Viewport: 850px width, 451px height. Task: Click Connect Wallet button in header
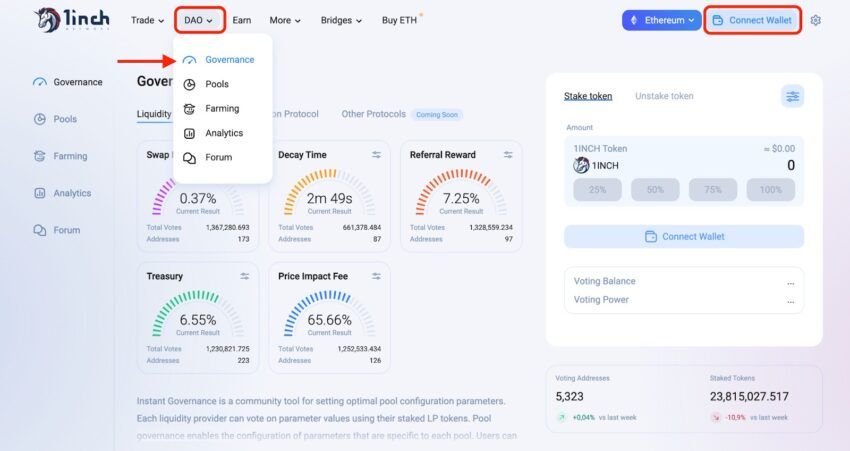pyautogui.click(x=753, y=20)
